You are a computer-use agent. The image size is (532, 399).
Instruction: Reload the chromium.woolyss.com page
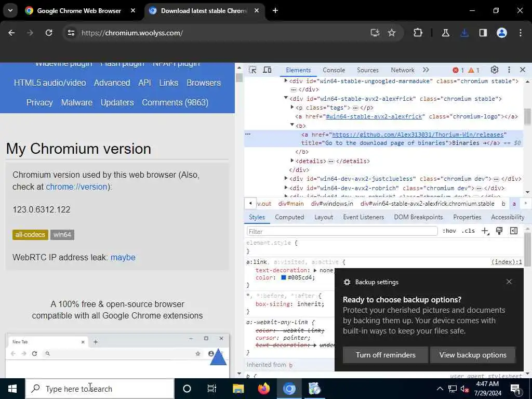(x=49, y=33)
